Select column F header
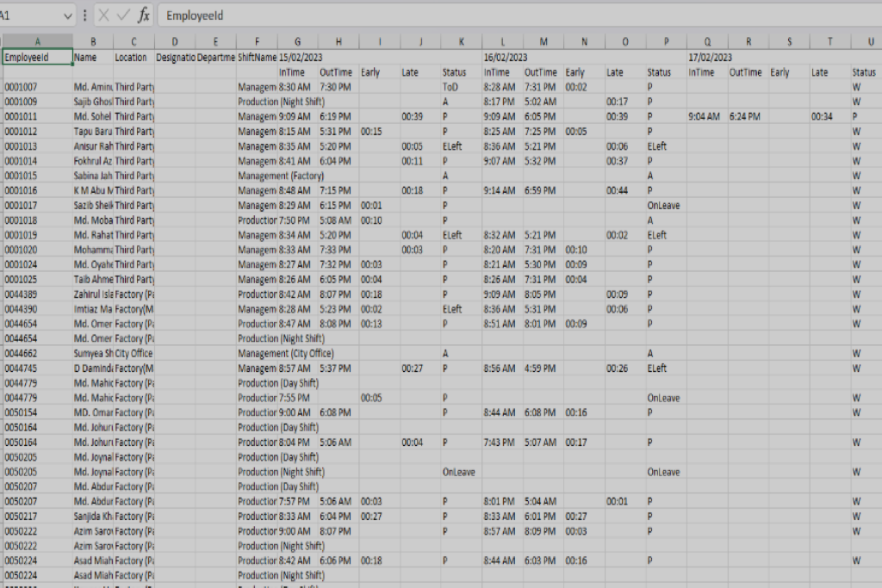882x588 pixels. tap(257, 41)
